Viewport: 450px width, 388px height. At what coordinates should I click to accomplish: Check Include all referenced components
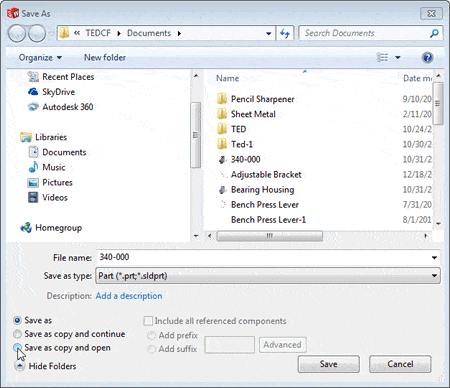(x=148, y=321)
